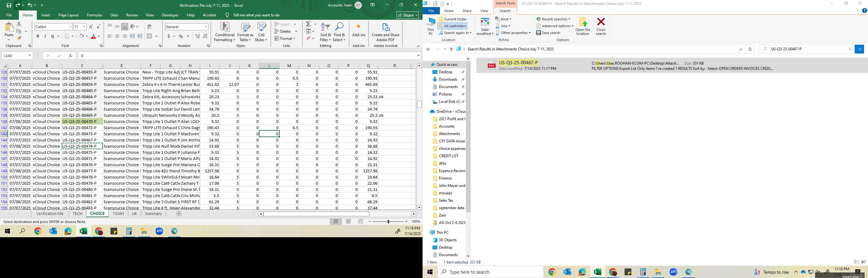Open the Borders icon in the Font group
Screen dimensions: 868x278
(67, 36)
